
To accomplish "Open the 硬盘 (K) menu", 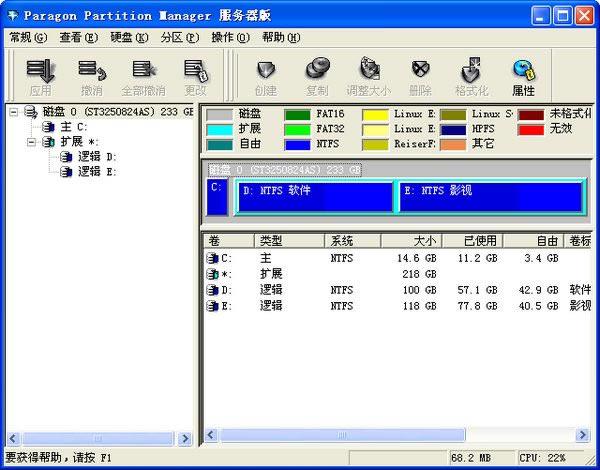I will [x=128, y=37].
